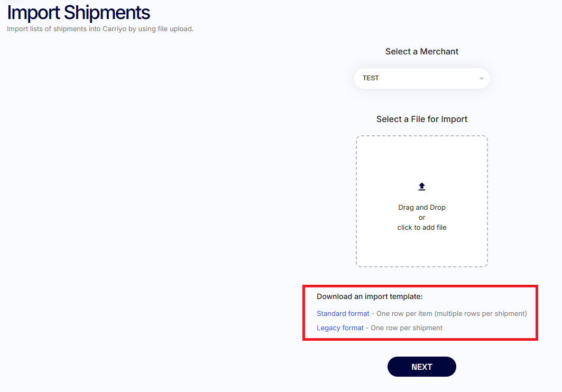Download the Legacy format template
Screen dimensions: 562x392
tap(340, 328)
